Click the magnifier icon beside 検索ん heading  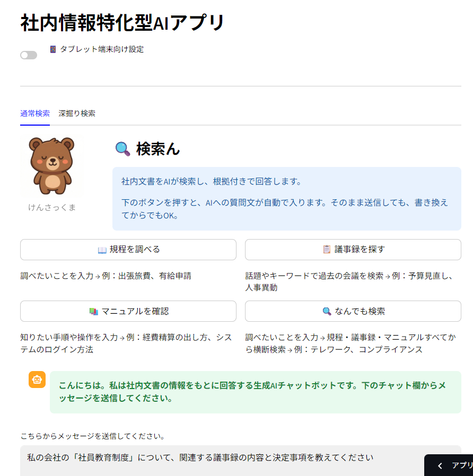pyautogui.click(x=122, y=149)
